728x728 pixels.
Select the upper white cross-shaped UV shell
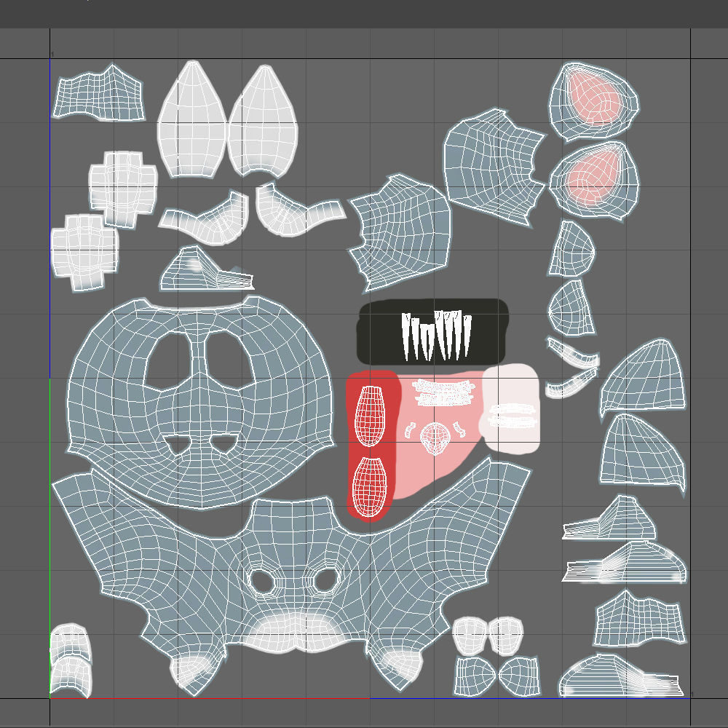click(x=123, y=189)
